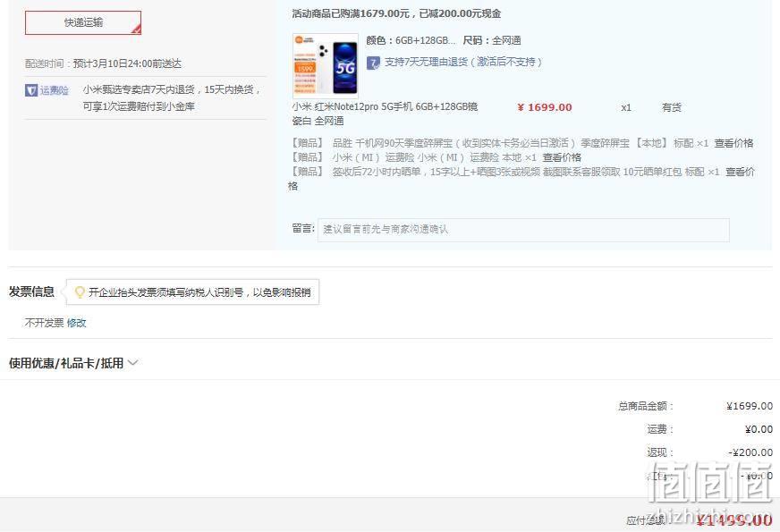The image size is (780, 532).
Task: Click the 返现 value -¥200.00
Action: click(750, 452)
